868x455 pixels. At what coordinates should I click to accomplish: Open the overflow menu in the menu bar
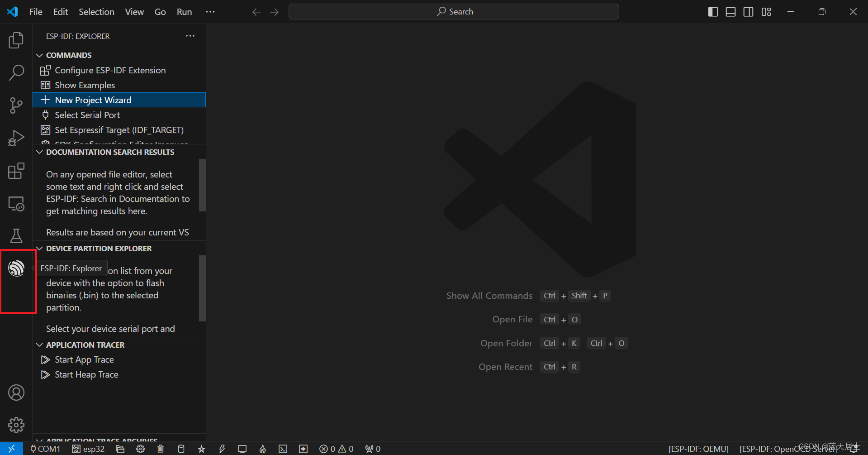(210, 12)
